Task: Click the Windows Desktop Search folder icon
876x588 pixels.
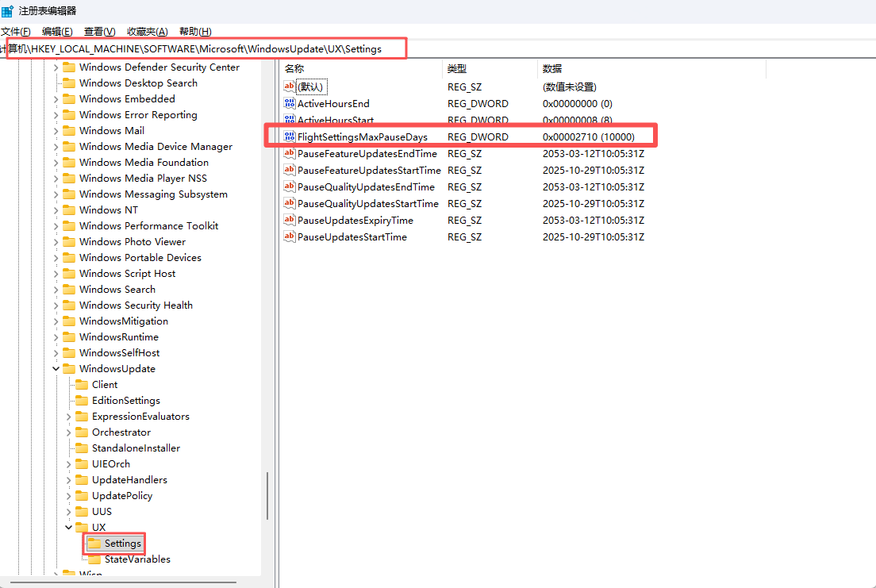Action: point(69,83)
